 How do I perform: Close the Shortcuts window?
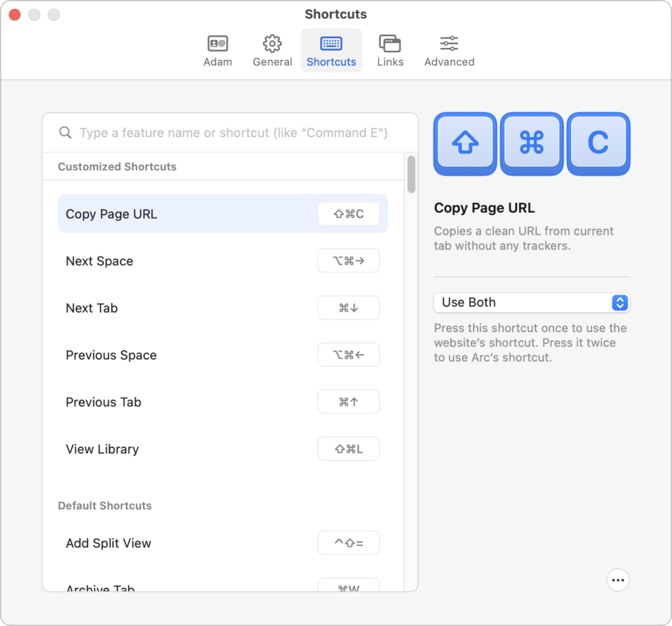pos(14,14)
